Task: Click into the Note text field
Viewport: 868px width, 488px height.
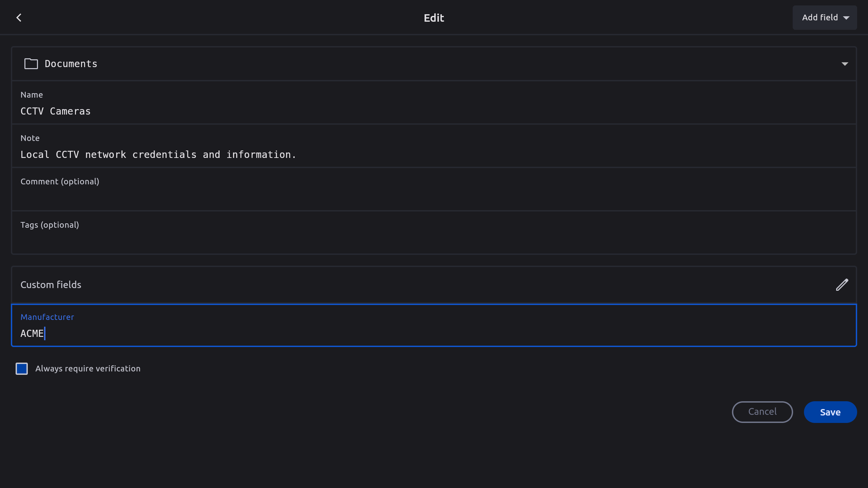Action: [434, 155]
